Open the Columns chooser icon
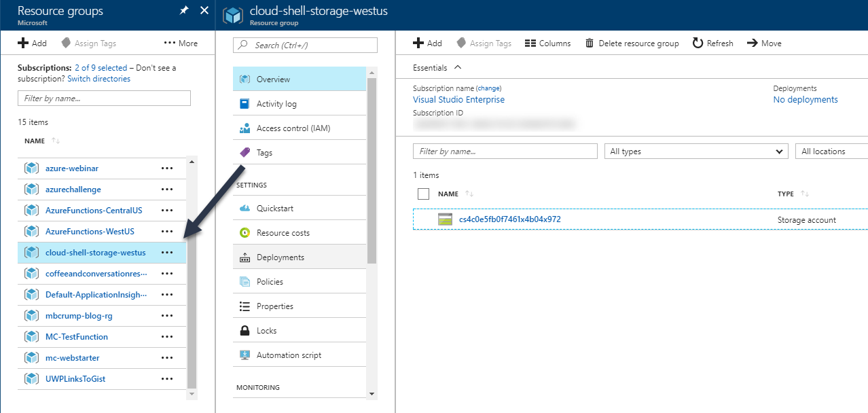The width and height of the screenshot is (868, 413). pos(530,43)
